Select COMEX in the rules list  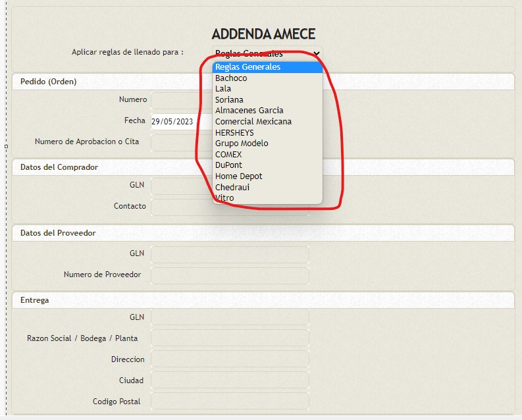[x=267, y=155]
